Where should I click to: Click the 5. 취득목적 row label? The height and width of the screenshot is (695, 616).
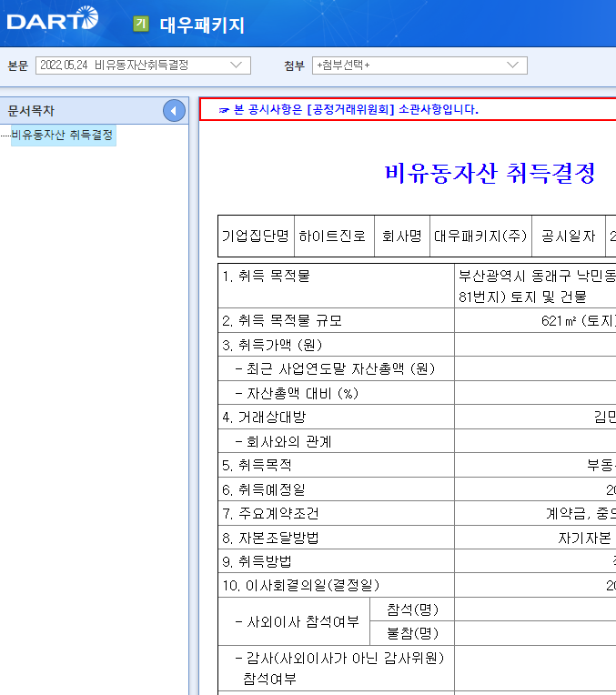click(x=257, y=466)
